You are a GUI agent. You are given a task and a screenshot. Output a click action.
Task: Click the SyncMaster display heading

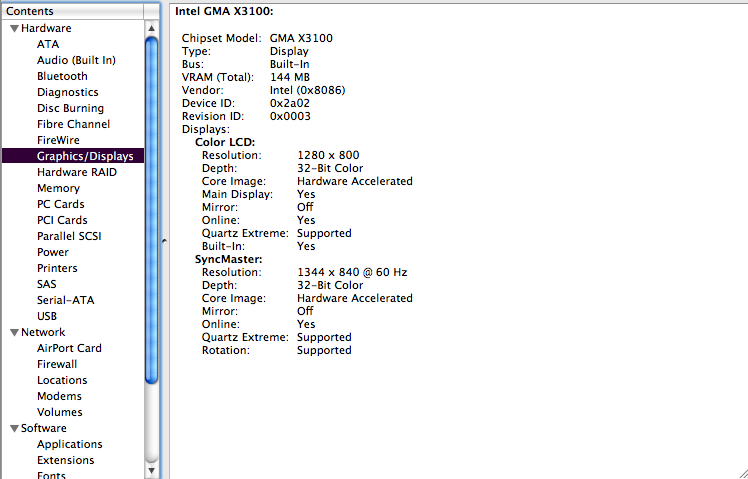[x=229, y=259]
